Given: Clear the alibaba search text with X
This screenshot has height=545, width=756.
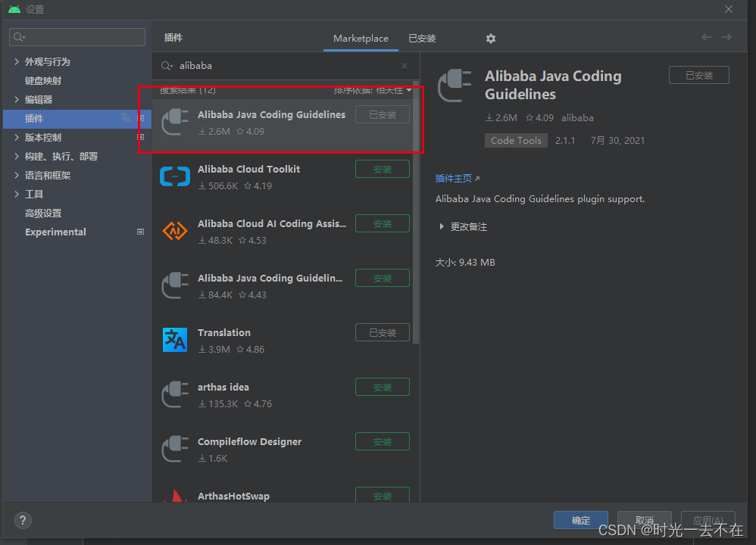Looking at the screenshot, I should tap(405, 66).
